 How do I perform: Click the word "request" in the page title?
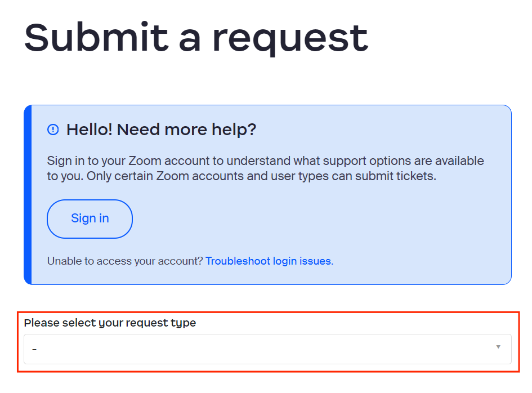(x=290, y=38)
